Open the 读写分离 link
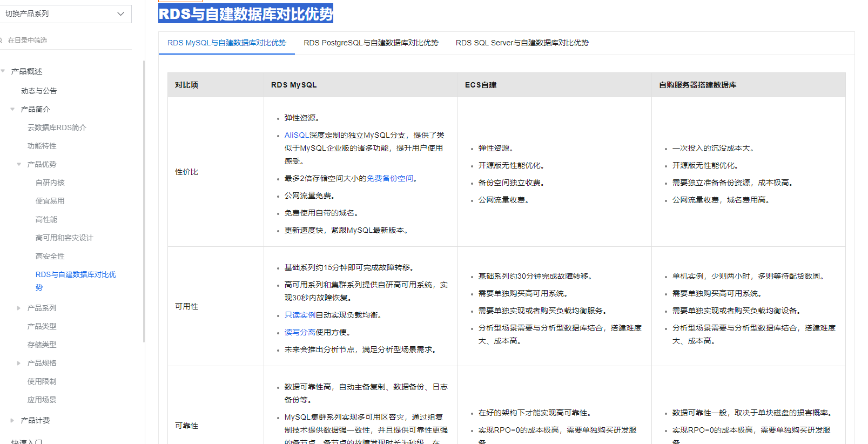 pos(300,332)
